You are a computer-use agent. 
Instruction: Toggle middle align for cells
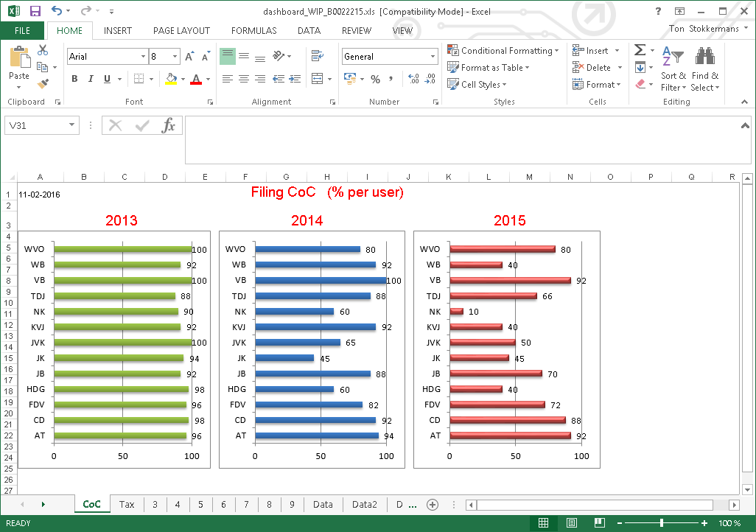point(244,56)
